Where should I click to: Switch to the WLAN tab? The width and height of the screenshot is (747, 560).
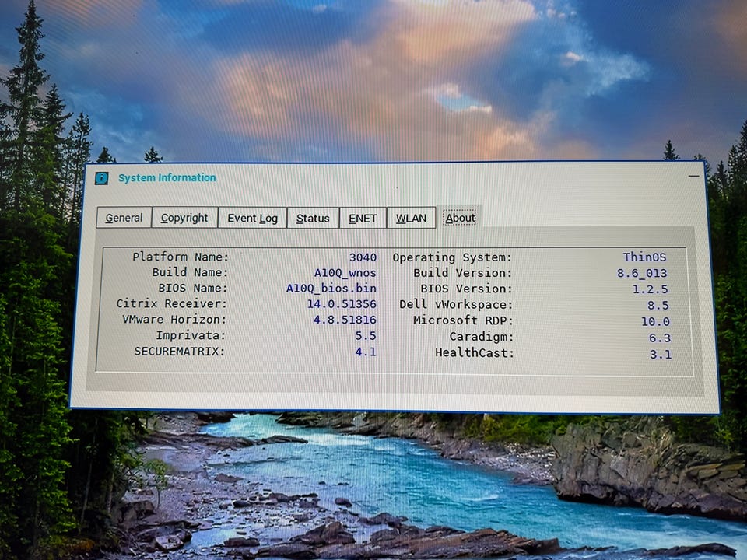411,218
